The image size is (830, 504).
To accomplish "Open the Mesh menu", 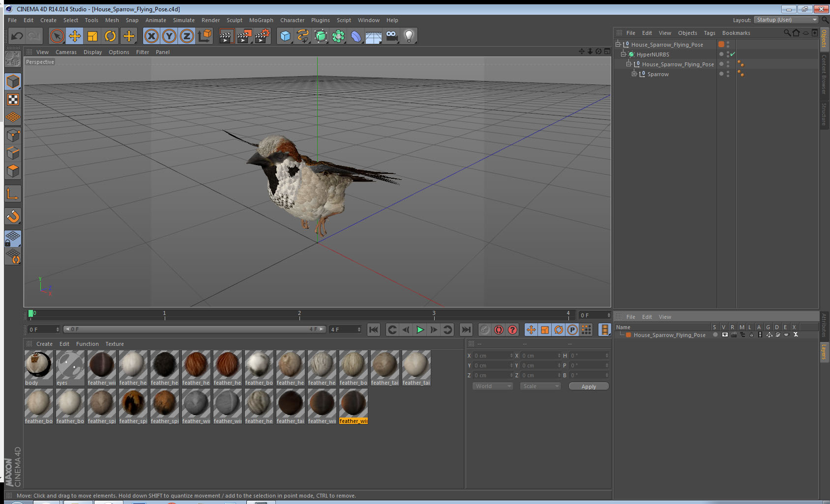I will point(112,20).
